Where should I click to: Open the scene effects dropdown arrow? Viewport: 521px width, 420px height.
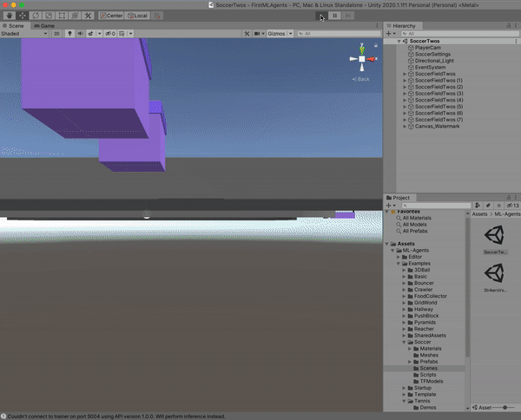[99, 34]
